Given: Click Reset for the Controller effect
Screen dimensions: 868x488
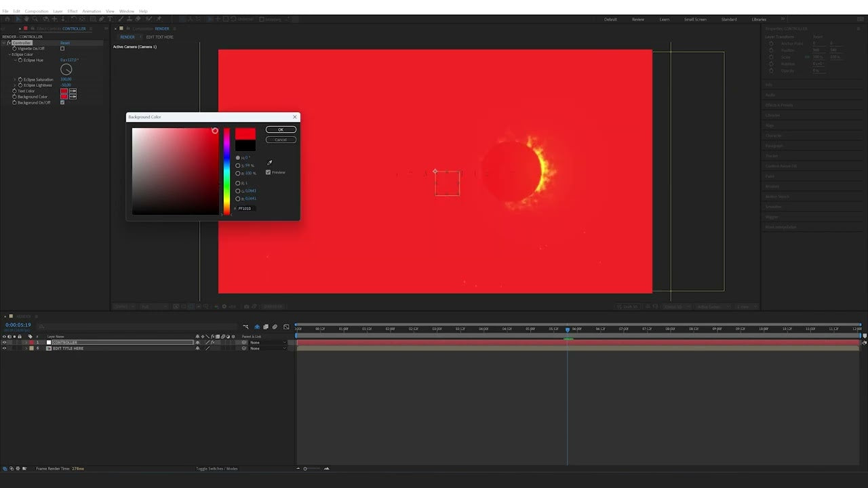Looking at the screenshot, I should (x=65, y=43).
